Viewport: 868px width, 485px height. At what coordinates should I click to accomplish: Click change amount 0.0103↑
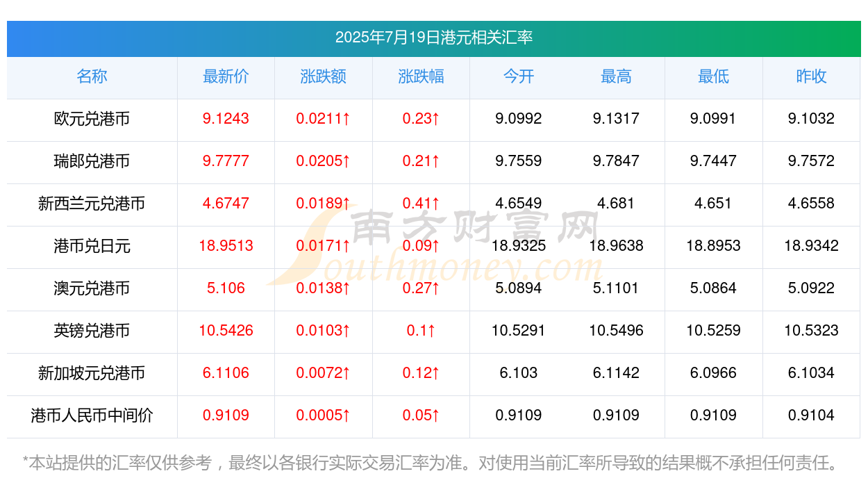[x=324, y=331]
